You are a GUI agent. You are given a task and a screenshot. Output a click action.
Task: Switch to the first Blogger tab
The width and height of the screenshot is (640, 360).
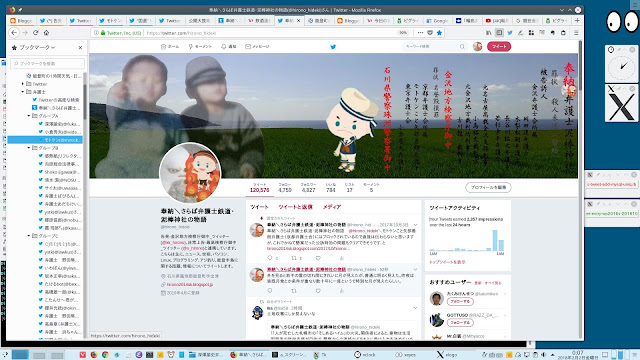pos(21,20)
